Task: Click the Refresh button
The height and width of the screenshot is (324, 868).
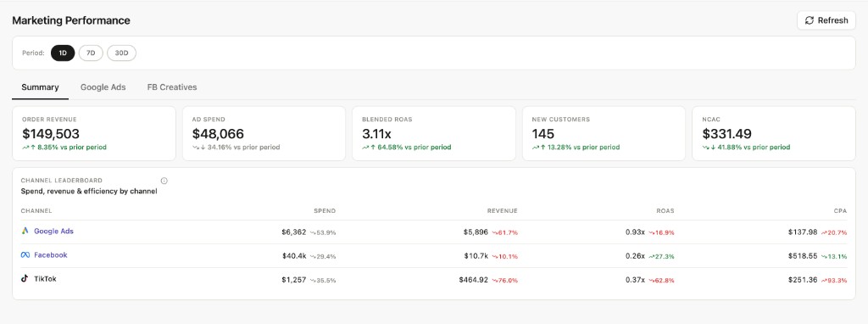Action: click(x=826, y=20)
